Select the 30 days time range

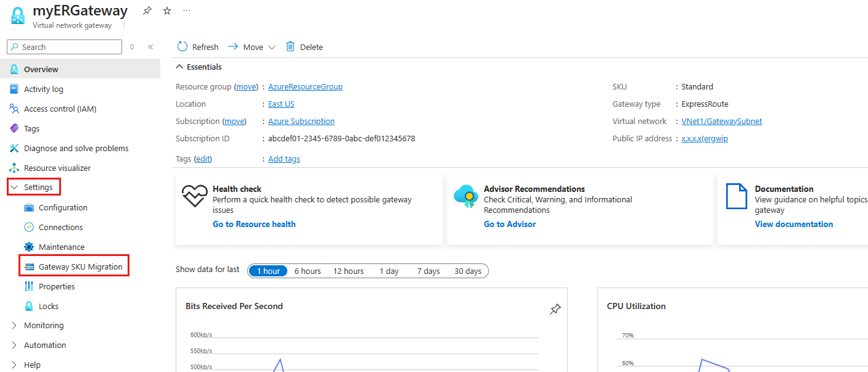tap(468, 271)
